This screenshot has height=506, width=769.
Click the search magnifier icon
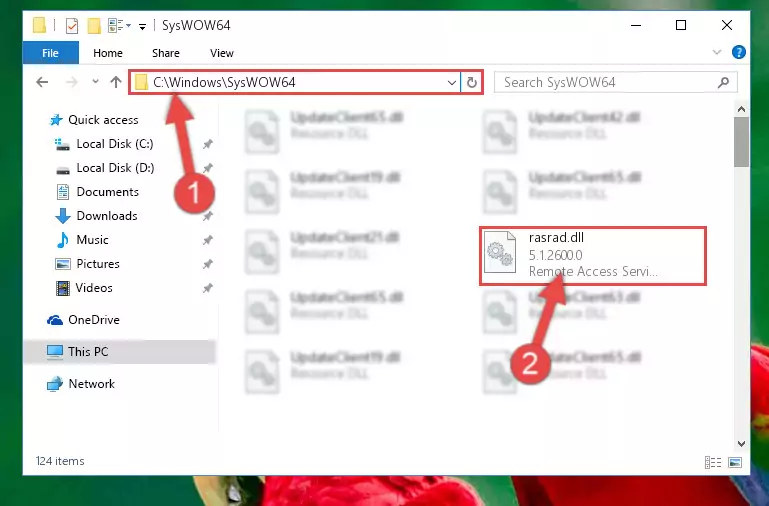(723, 82)
